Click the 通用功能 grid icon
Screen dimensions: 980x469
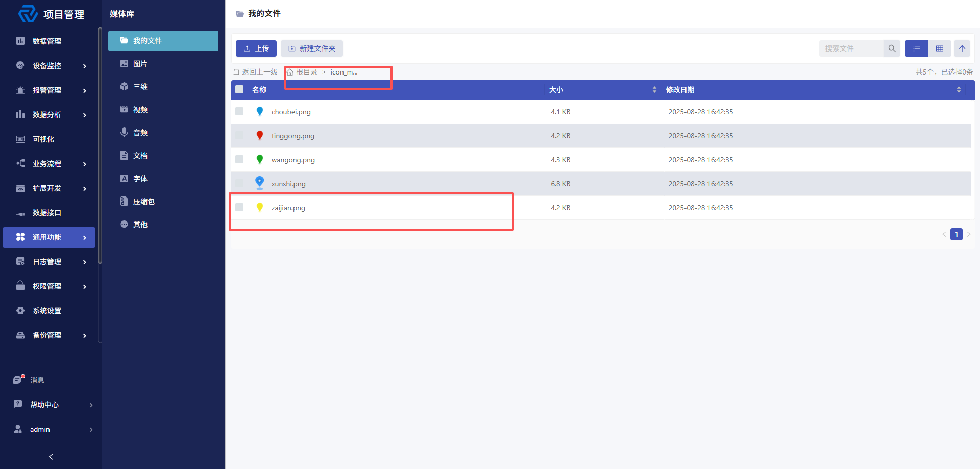coord(20,237)
